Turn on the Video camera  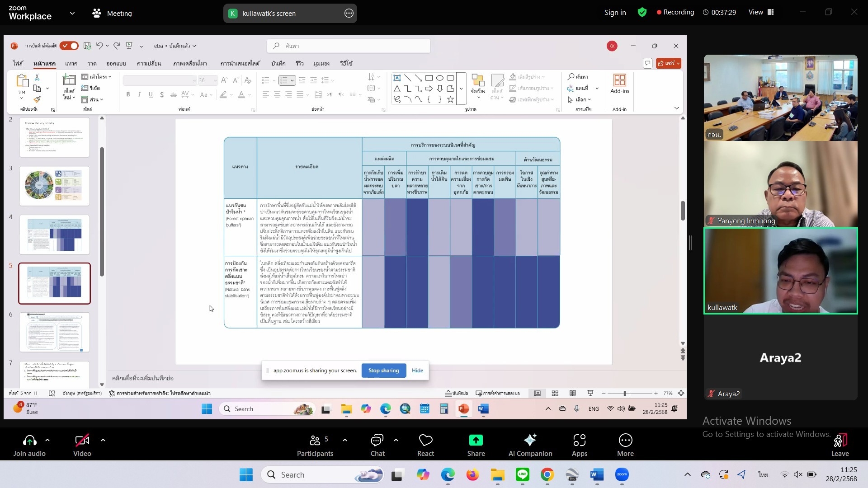pos(82,440)
